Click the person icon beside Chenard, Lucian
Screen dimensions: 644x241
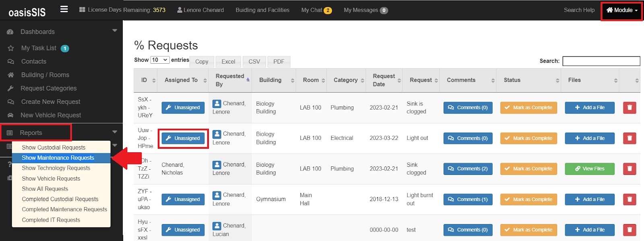coord(217,226)
